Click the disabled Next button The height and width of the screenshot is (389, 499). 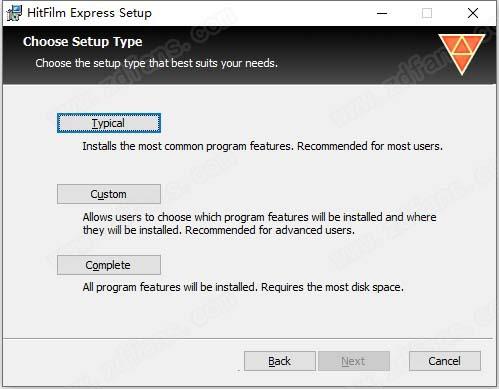[x=354, y=361]
